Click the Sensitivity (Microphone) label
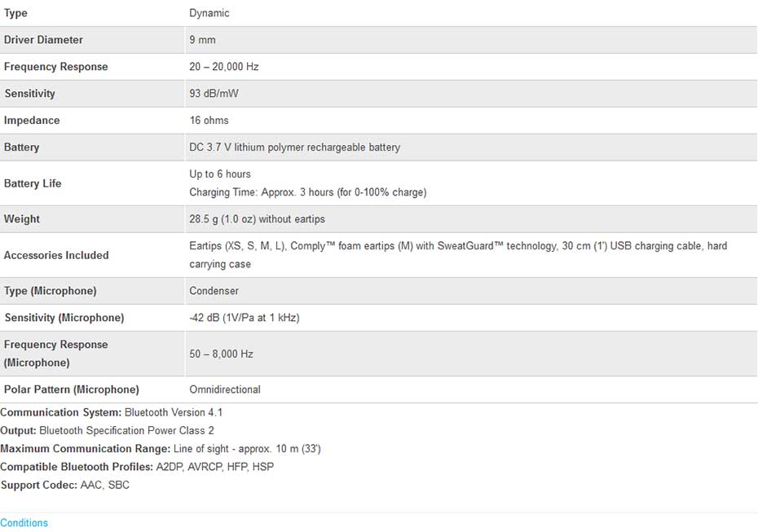Screen dimensions: 758x532 pos(64,318)
